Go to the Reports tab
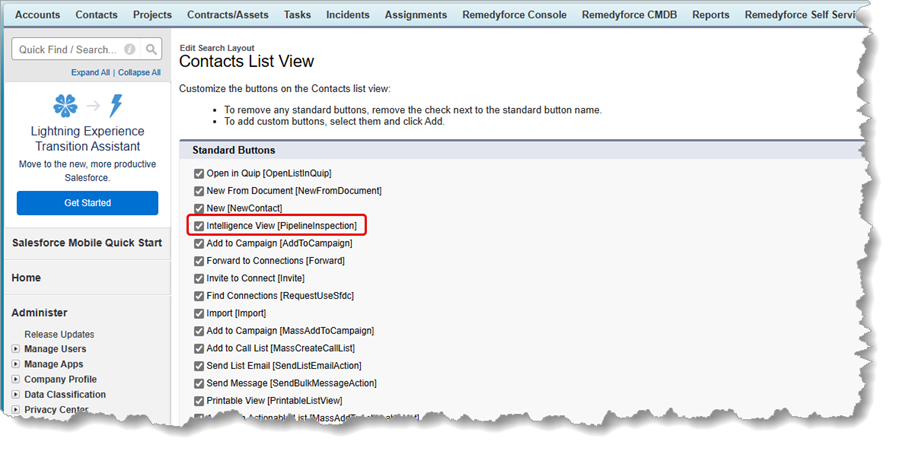This screenshot has height=451, width=899. point(710,15)
